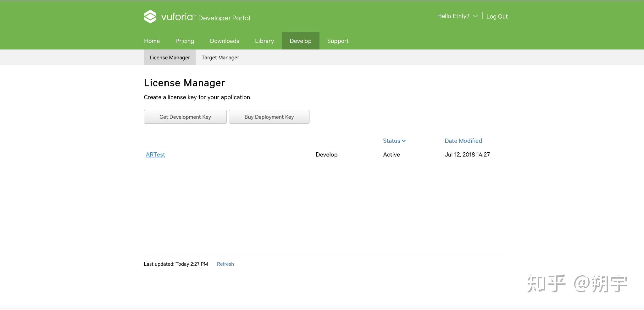This screenshot has height=310, width=644.
Task: Open the Pricing page
Action: (185, 41)
